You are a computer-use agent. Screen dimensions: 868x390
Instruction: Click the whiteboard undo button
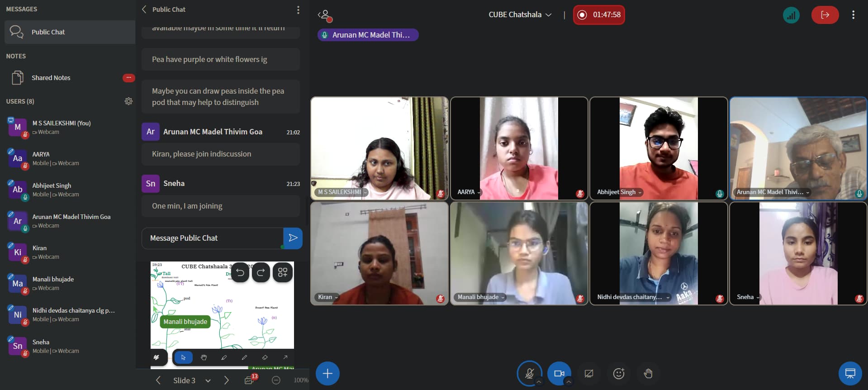(240, 272)
